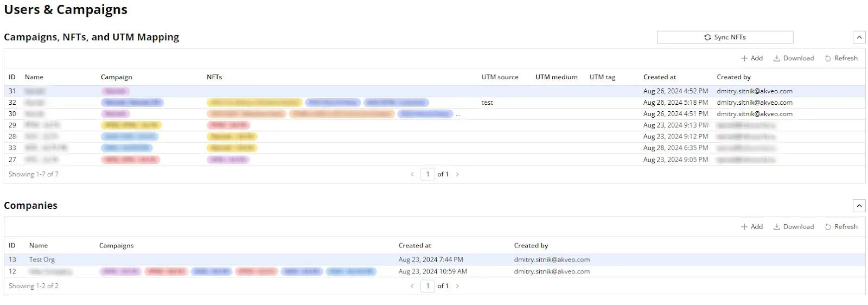Click the 'Showing 1-7 of 7' text
Image resolution: width=868 pixels, height=305 pixels.
coord(34,174)
